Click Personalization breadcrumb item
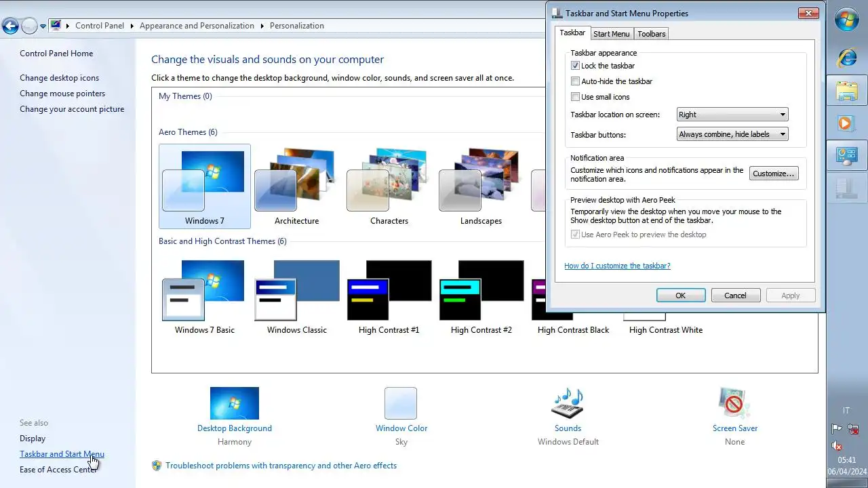Screen dimensions: 868x488 297,26
